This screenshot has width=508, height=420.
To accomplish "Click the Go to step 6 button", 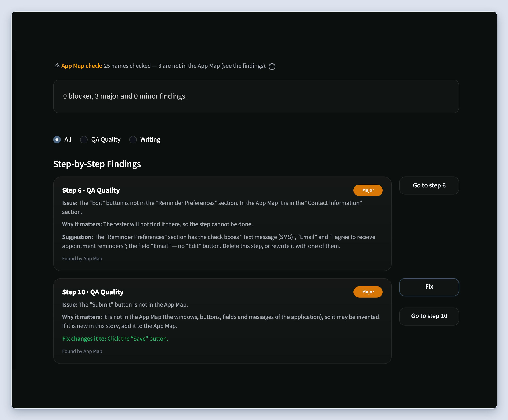I will (429, 186).
